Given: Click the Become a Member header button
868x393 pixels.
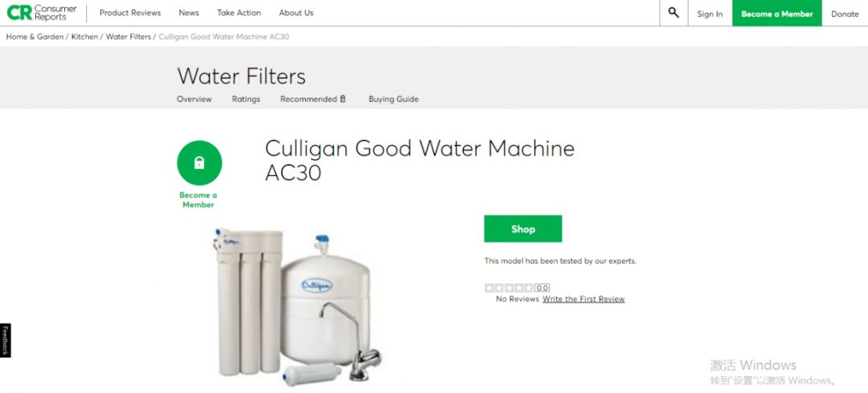Looking at the screenshot, I should (777, 14).
